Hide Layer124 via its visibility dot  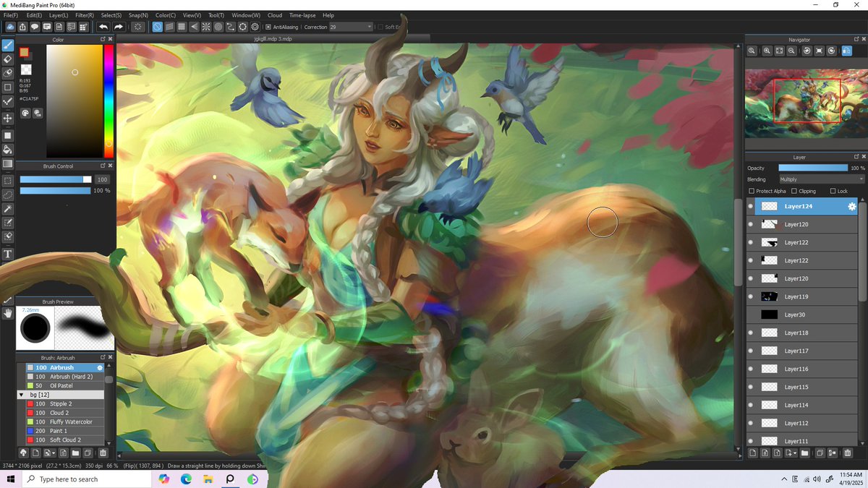(x=751, y=206)
